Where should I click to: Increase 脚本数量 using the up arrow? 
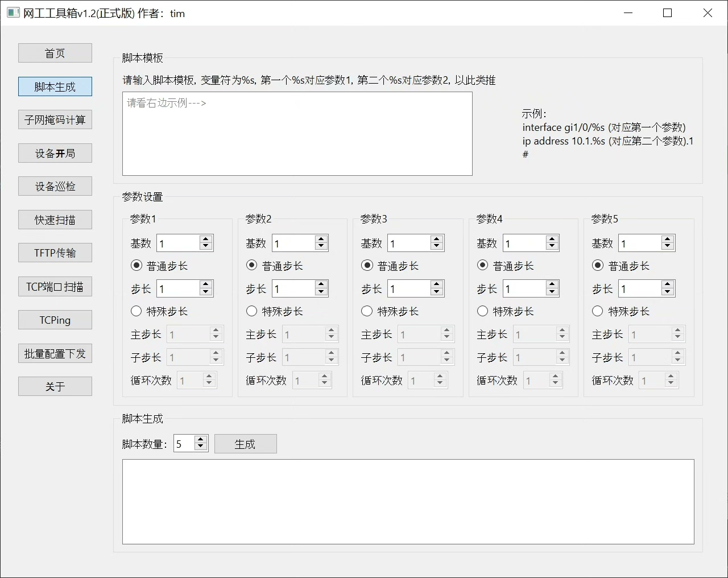(x=201, y=440)
